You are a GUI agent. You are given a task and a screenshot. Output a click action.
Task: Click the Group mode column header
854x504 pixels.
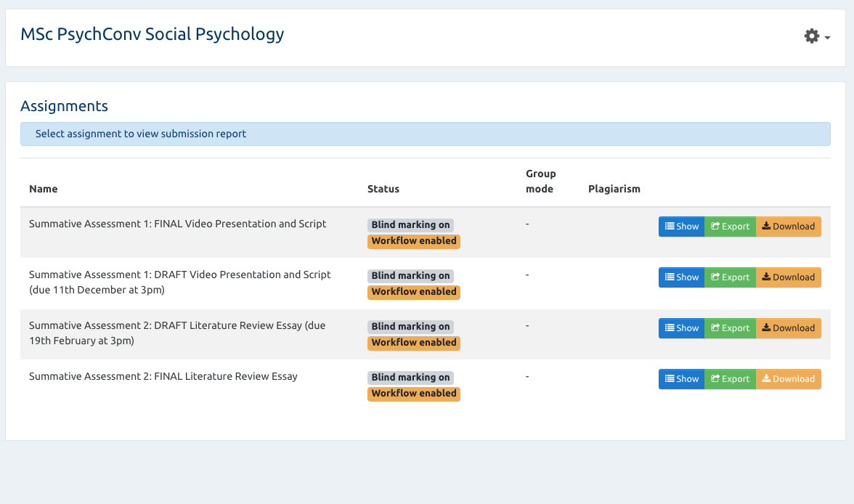click(x=541, y=182)
